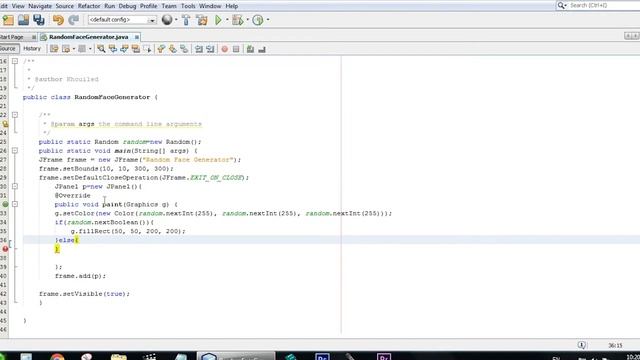Click the Redo toolbar arrow
Image resolution: width=640 pixels, height=360 pixels.
pyautogui.click(x=73, y=20)
